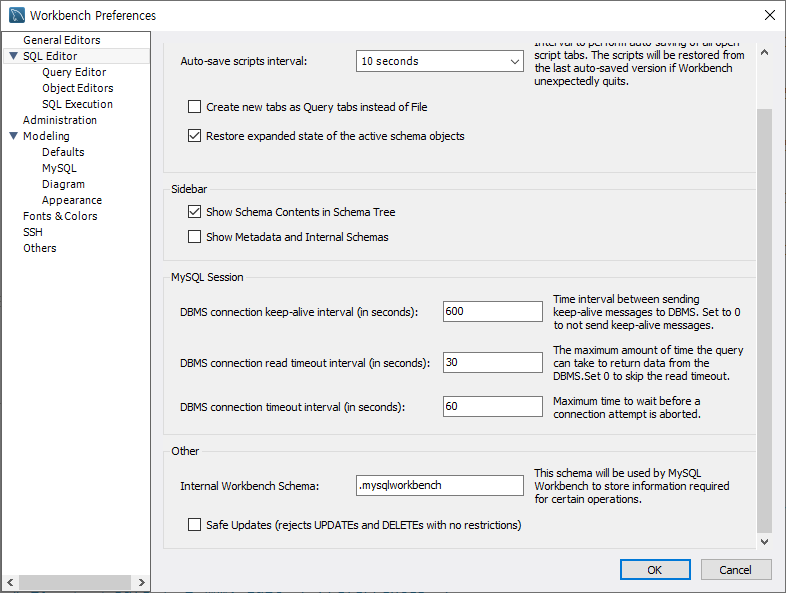Click 'This schema will be used by MySQL' description

click(618, 473)
